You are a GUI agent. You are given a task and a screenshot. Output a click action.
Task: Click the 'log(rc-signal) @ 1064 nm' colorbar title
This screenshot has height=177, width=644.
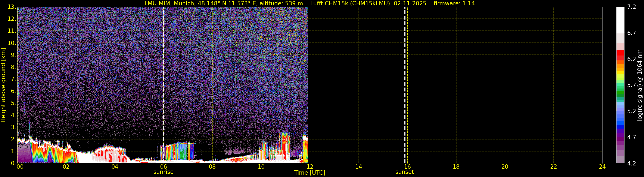click(x=640, y=85)
